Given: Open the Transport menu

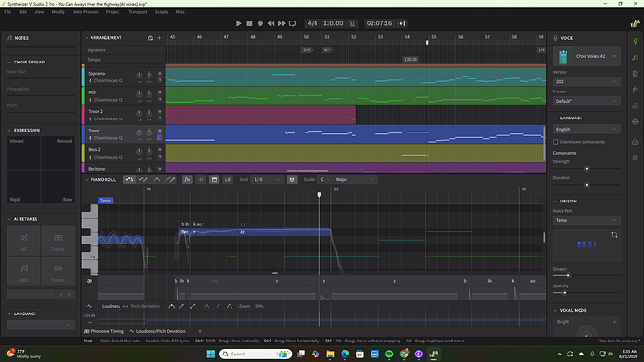Looking at the screenshot, I should coord(137,12).
